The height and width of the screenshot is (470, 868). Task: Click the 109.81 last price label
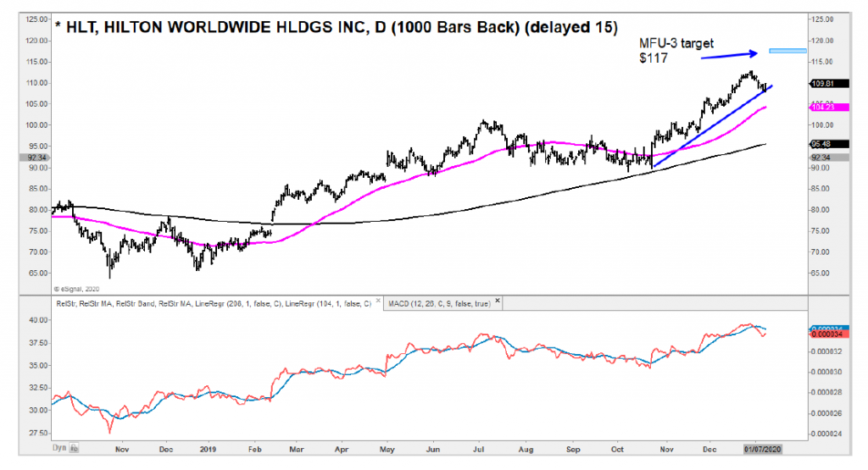[829, 84]
